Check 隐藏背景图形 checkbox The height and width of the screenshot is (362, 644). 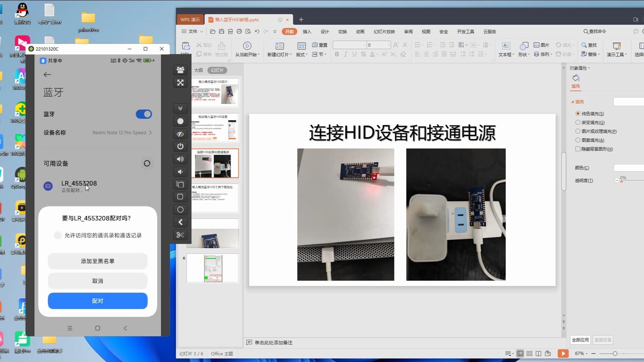[x=578, y=149]
